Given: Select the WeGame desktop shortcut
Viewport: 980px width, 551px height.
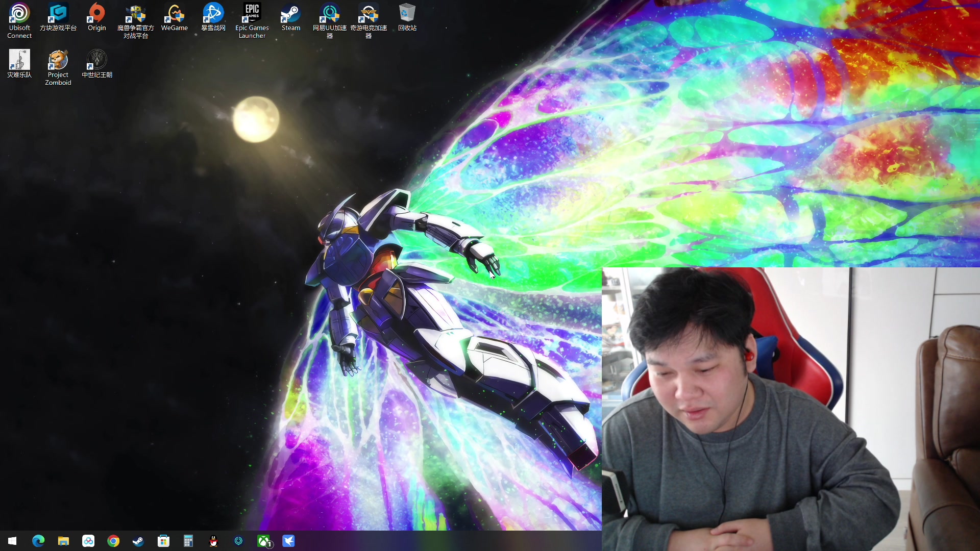Looking at the screenshot, I should 175,17.
